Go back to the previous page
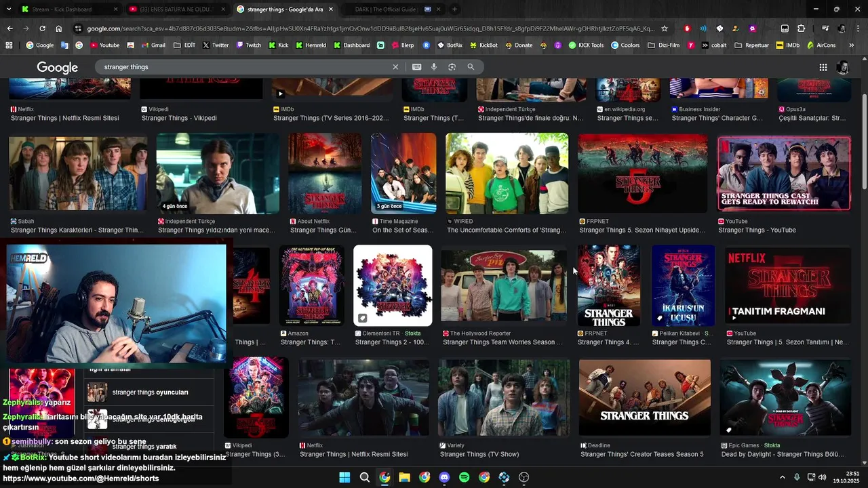This screenshot has width=868, height=488. (x=9, y=28)
